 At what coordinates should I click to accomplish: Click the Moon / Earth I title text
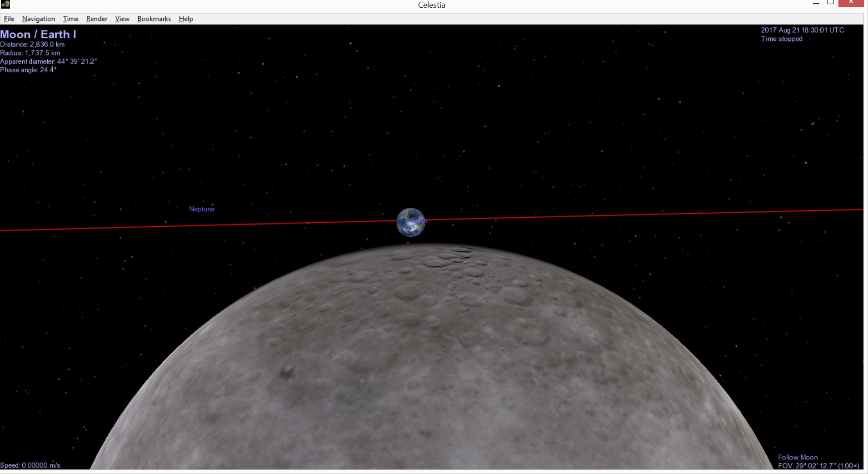point(38,34)
